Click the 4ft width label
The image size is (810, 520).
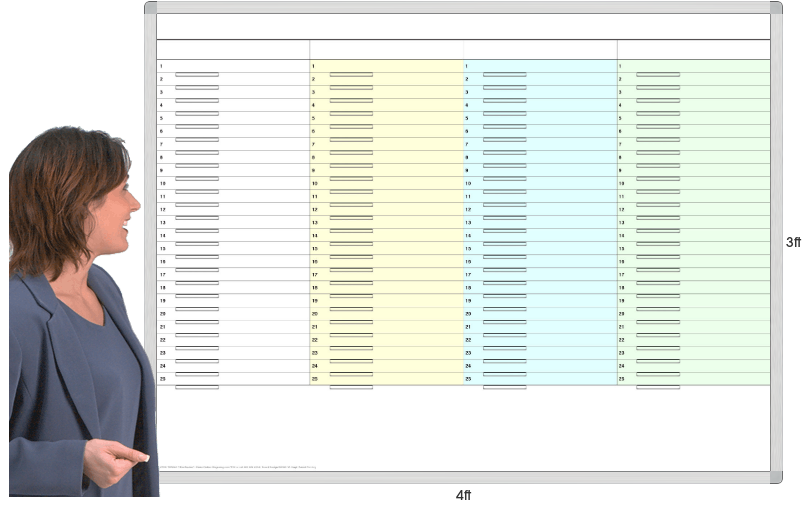tap(463, 495)
